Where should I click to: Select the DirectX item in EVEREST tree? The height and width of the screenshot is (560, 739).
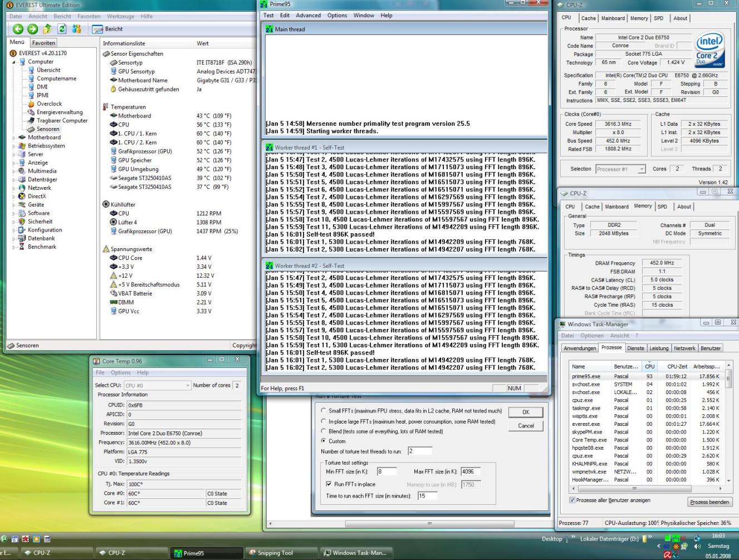pyautogui.click(x=32, y=196)
